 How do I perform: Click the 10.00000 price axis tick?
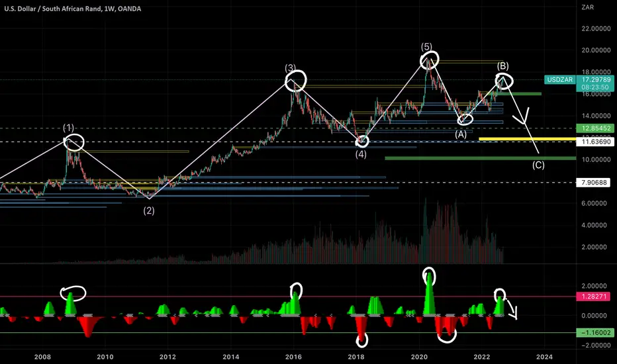click(x=596, y=159)
